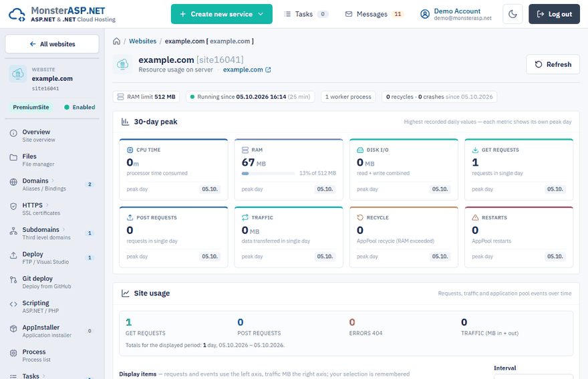Click the 30-day peak chart icon

(125, 122)
